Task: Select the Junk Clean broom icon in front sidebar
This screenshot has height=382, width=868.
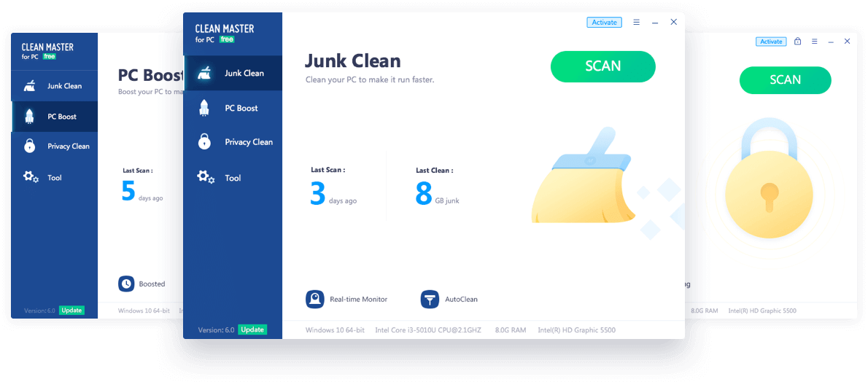Action: 204,72
